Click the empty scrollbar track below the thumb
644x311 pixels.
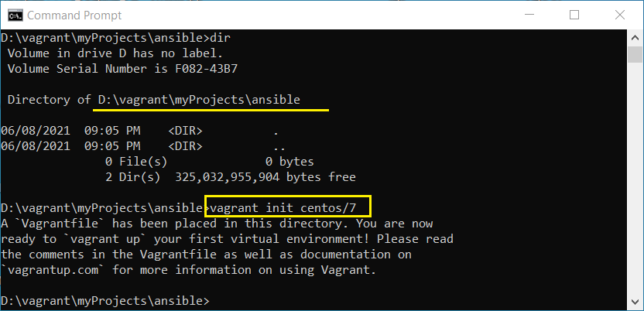click(635, 179)
